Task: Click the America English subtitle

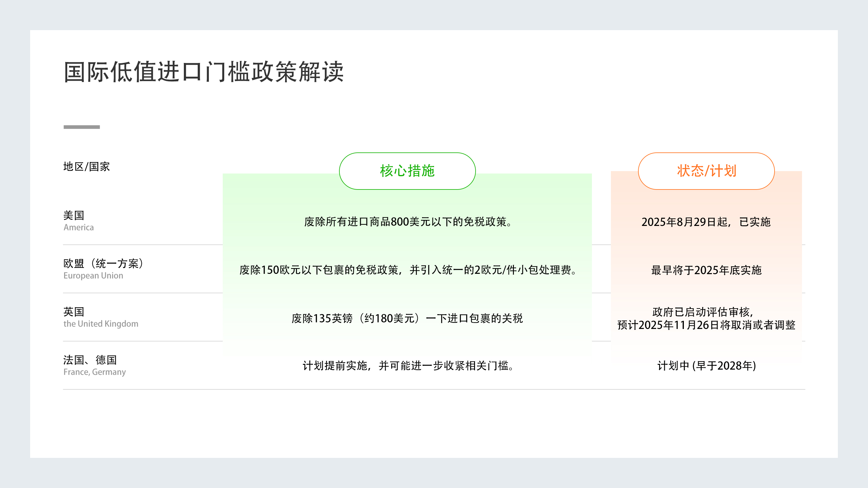Action: (78, 227)
